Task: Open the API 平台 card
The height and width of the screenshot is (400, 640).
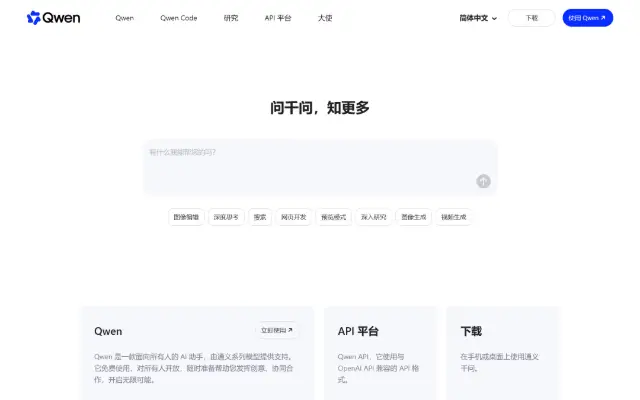Action: [x=380, y=353]
